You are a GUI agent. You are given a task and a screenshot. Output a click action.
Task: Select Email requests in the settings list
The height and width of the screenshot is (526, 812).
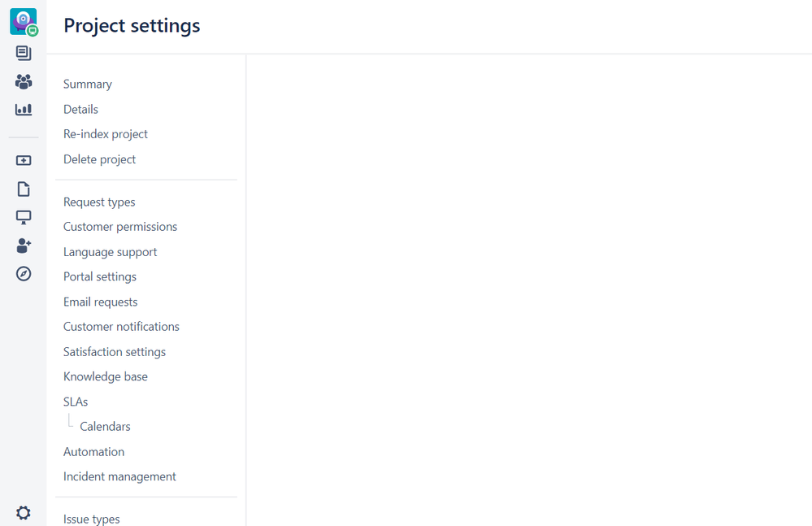[100, 302]
